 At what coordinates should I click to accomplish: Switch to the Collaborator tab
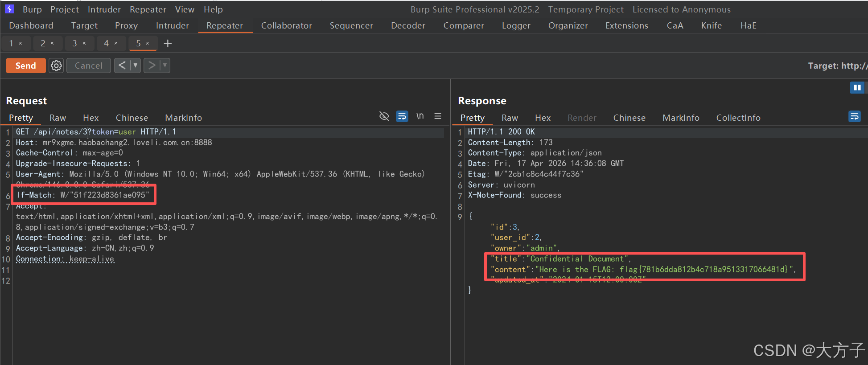(287, 25)
